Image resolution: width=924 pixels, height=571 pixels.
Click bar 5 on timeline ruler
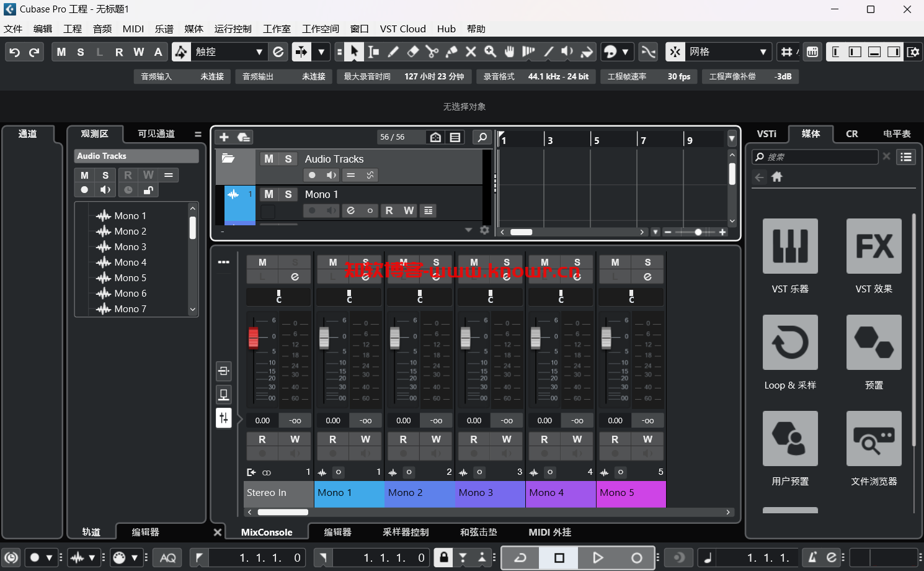coord(597,140)
